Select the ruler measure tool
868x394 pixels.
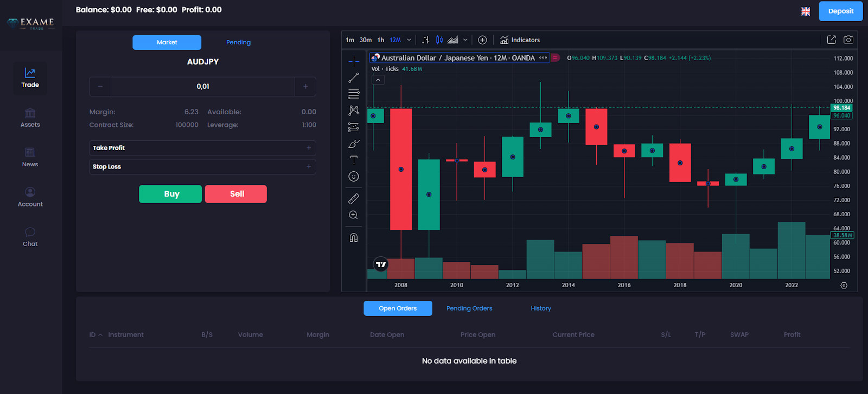pyautogui.click(x=354, y=199)
